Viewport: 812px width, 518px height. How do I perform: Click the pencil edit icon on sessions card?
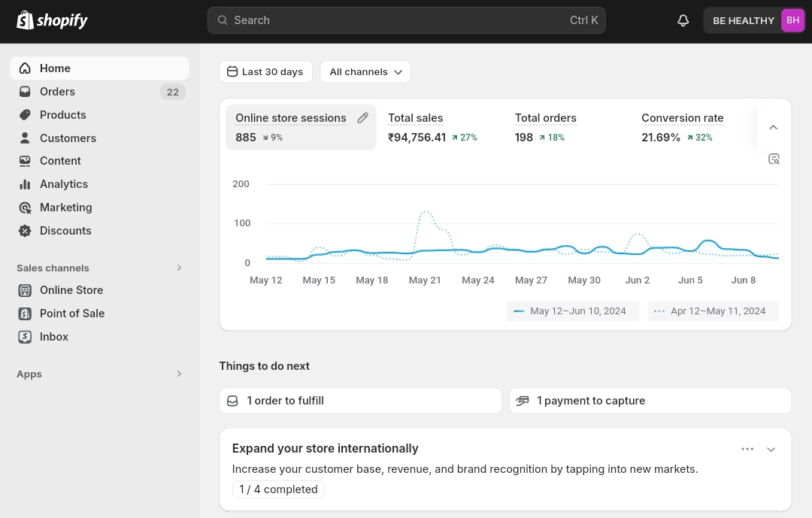(x=362, y=118)
